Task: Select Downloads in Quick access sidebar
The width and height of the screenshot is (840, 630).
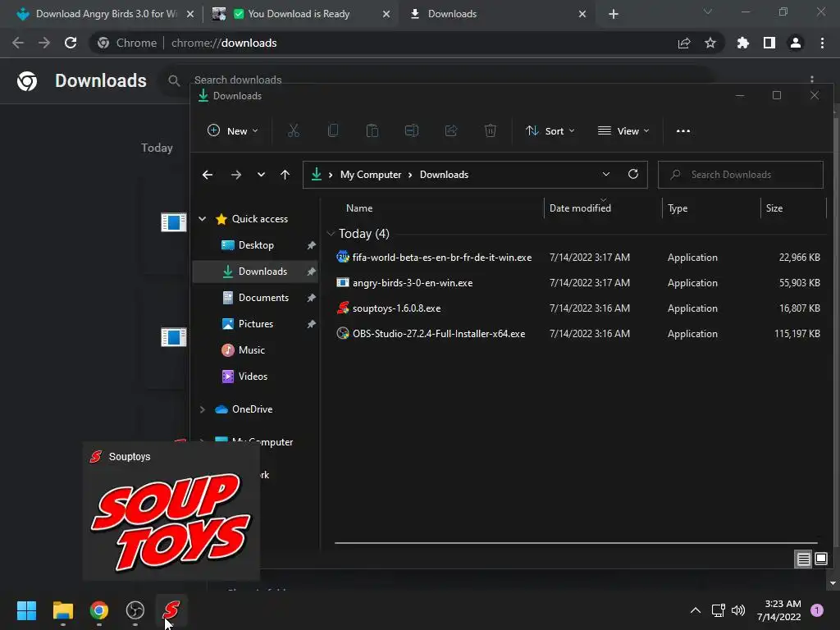Action: click(256, 271)
